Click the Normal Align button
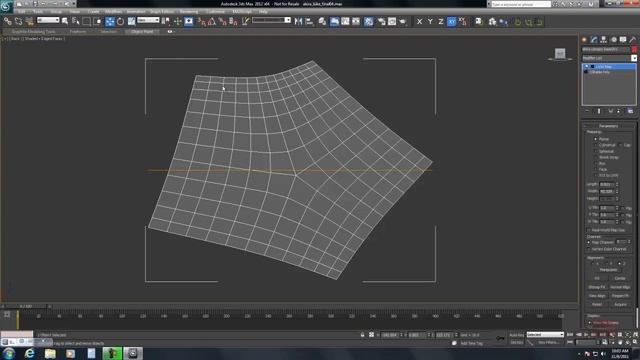The height and width of the screenshot is (360, 640). click(x=620, y=287)
